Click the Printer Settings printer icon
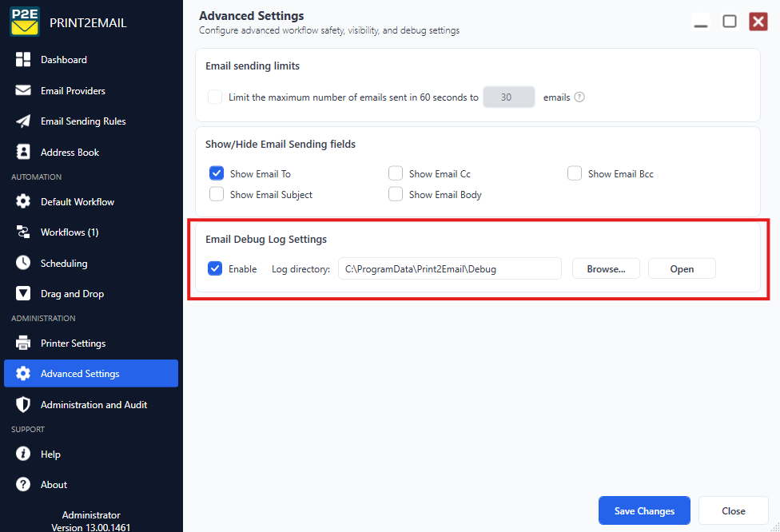The height and width of the screenshot is (532, 780). 23,343
